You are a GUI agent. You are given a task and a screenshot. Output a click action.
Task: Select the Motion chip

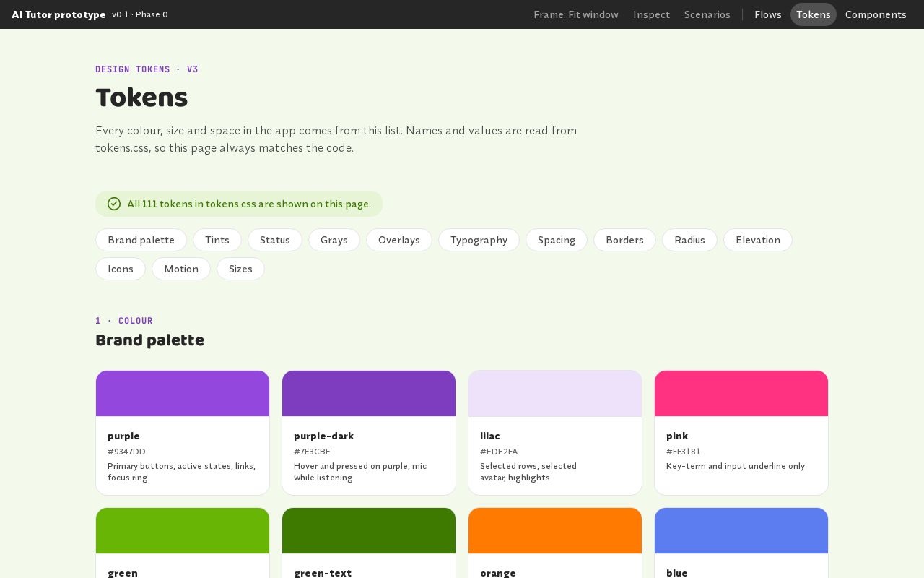click(181, 269)
